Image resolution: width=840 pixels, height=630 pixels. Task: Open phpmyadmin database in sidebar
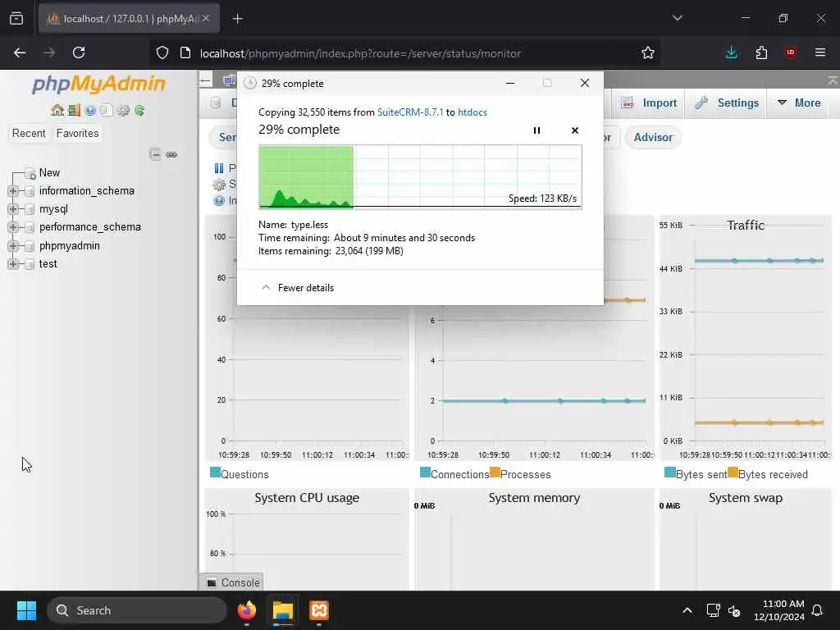(x=70, y=245)
